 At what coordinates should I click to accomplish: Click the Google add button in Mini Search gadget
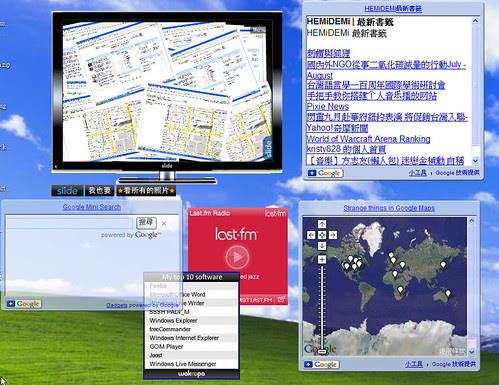24,304
